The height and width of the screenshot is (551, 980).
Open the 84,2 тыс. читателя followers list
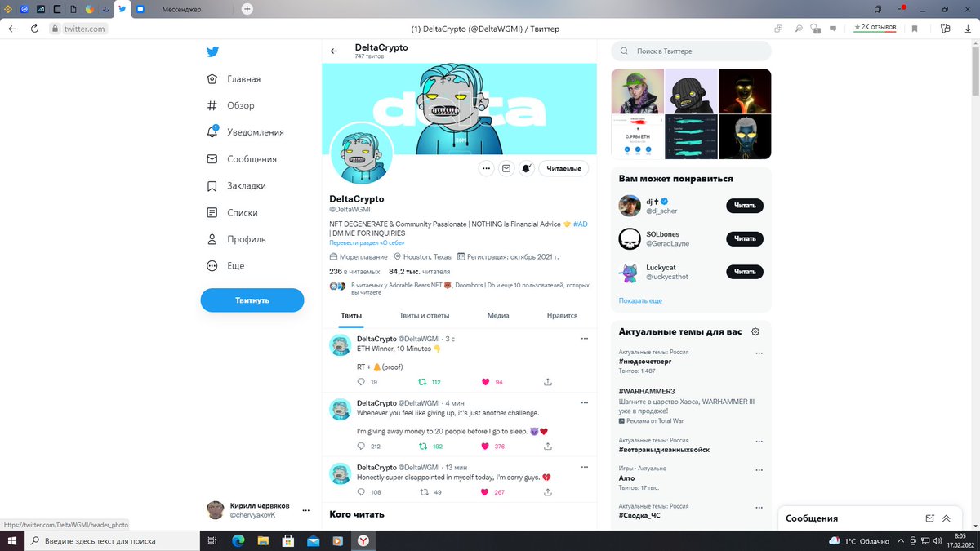tap(420, 271)
